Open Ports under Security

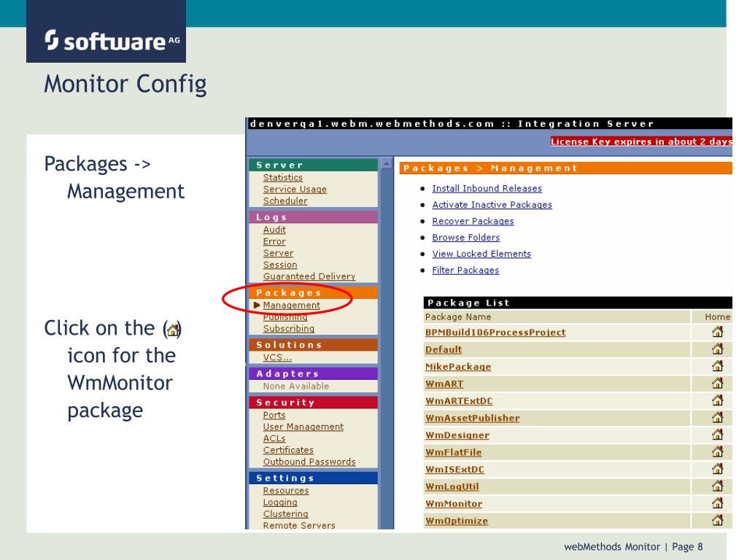tap(274, 415)
